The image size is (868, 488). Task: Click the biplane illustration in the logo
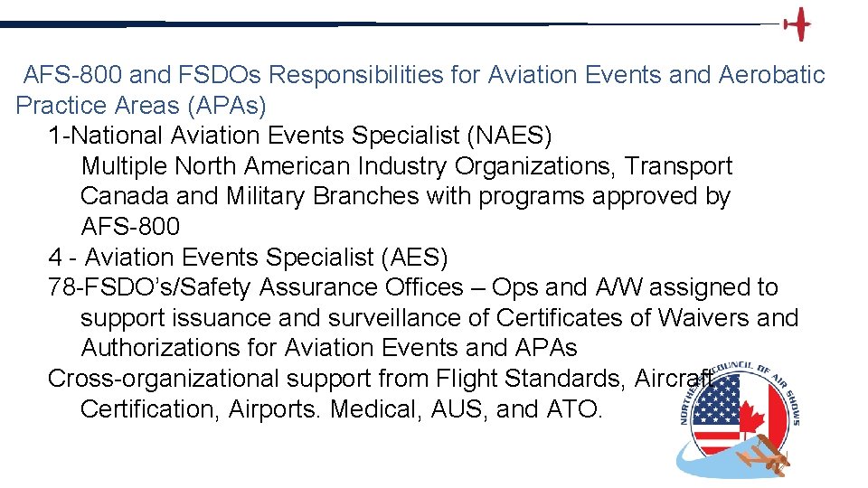pyautogui.click(x=763, y=454)
